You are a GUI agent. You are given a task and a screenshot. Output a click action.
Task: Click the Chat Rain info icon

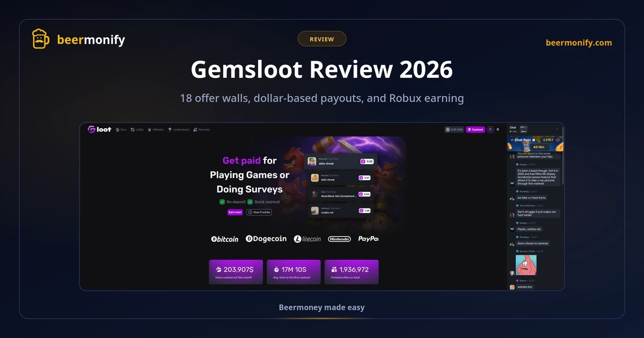(534, 139)
